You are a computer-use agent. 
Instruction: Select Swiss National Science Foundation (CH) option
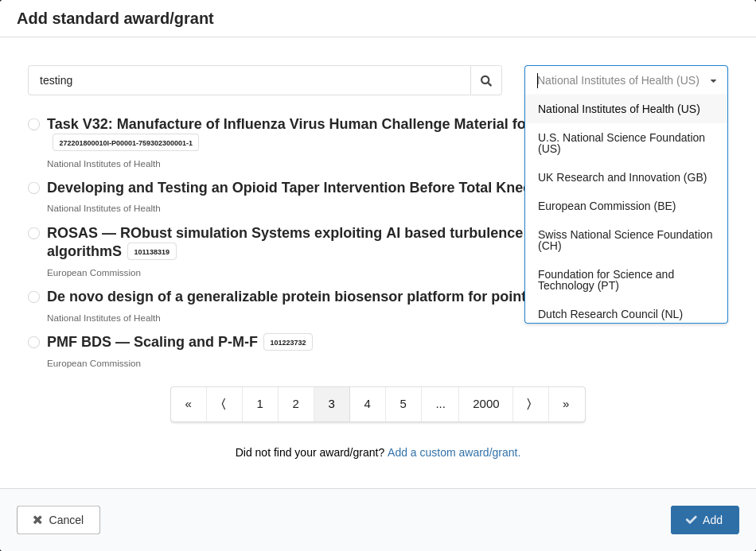pyautogui.click(x=625, y=240)
